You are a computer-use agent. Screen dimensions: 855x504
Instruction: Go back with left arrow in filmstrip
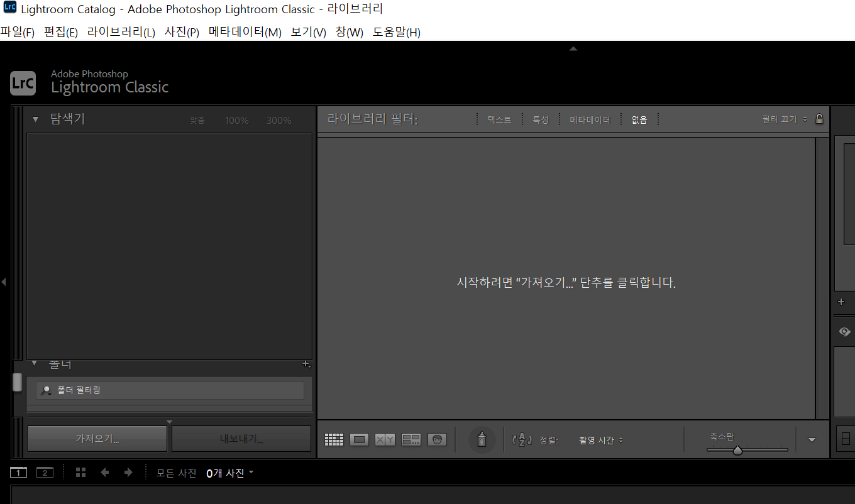(105, 473)
